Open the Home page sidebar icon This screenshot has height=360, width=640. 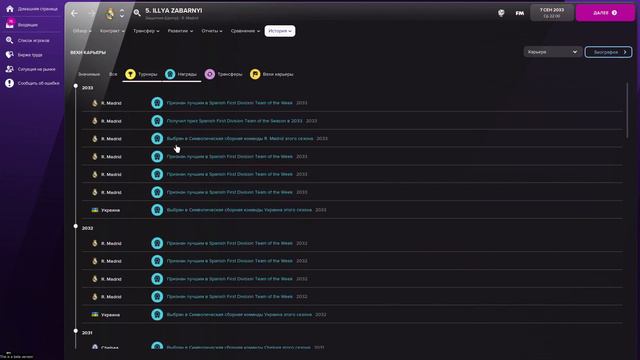9,9
